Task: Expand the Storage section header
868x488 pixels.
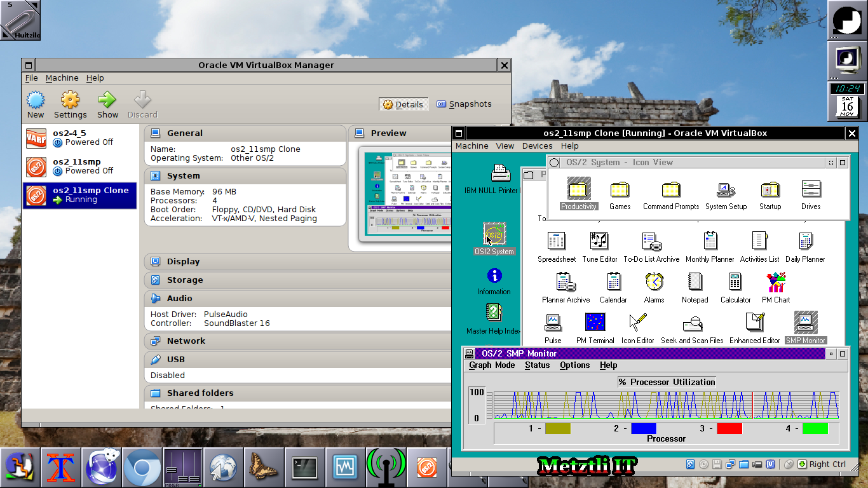Action: click(184, 280)
